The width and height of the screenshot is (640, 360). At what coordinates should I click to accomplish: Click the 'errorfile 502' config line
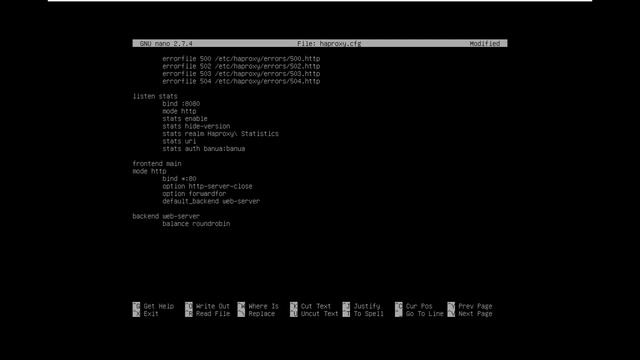click(x=241, y=66)
